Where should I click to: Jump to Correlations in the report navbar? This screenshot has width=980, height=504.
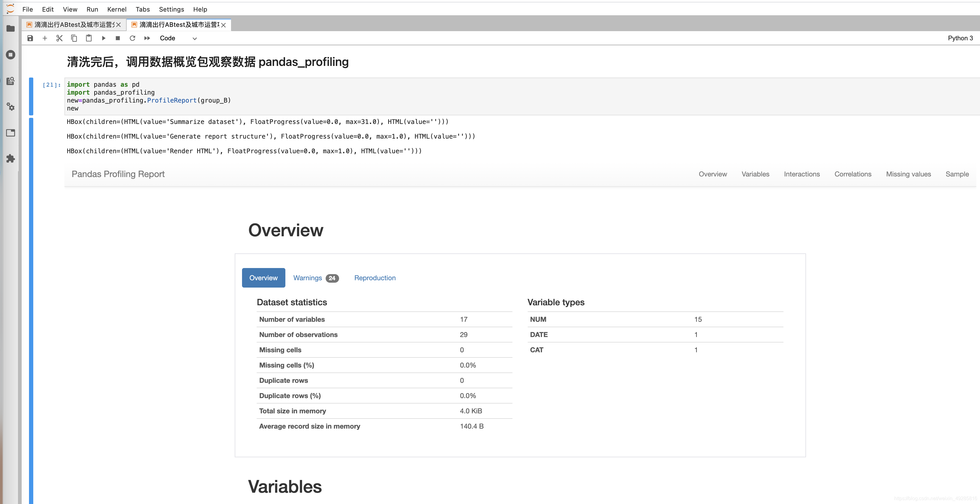(x=852, y=174)
